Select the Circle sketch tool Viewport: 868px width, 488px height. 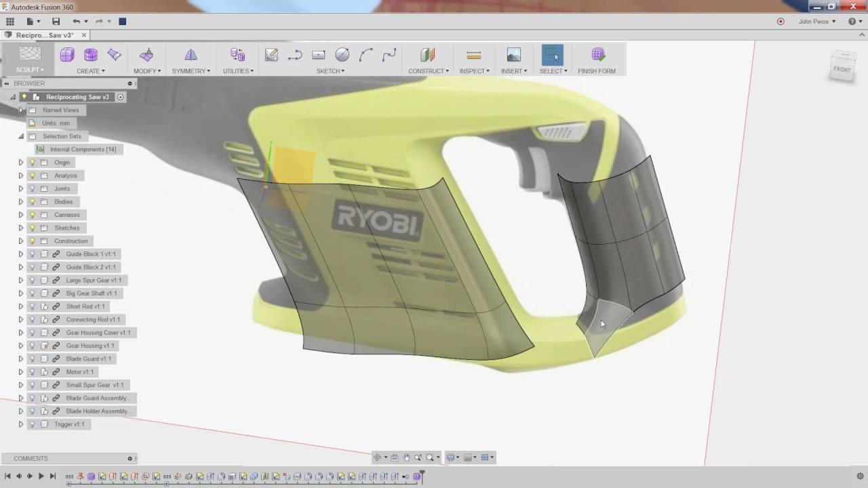[342, 55]
